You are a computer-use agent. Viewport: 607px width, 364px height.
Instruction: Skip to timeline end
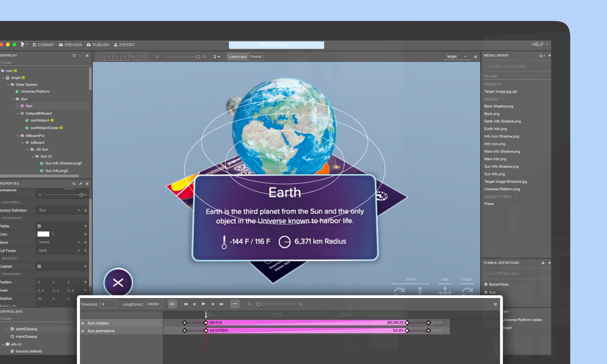[x=221, y=304]
